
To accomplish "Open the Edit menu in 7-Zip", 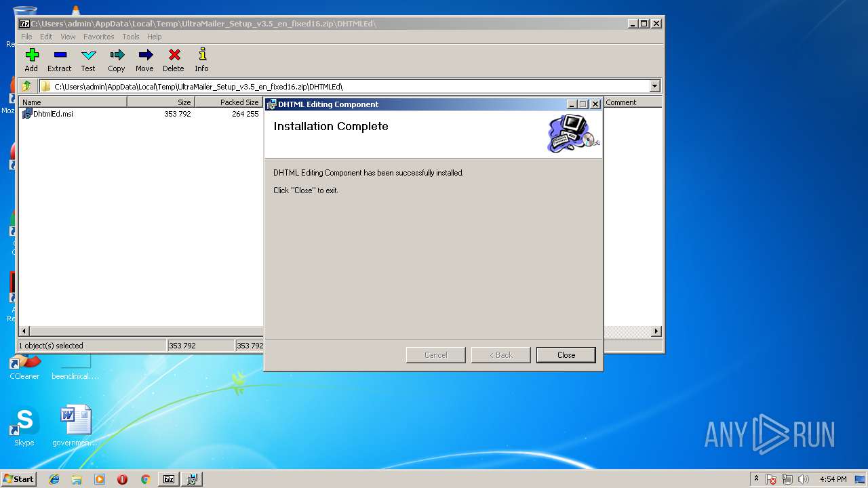I will click(46, 37).
